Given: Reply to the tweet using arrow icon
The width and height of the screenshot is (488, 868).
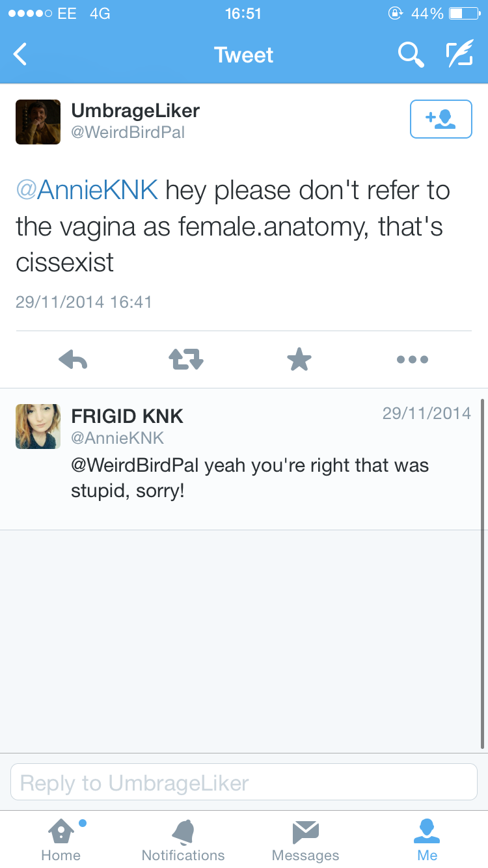Looking at the screenshot, I should [x=73, y=359].
